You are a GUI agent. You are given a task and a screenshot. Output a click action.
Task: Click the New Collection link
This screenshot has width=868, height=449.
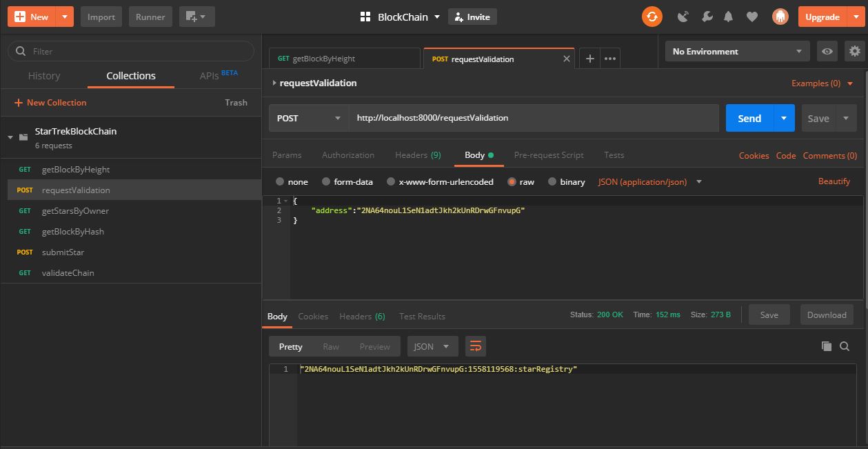click(x=50, y=103)
